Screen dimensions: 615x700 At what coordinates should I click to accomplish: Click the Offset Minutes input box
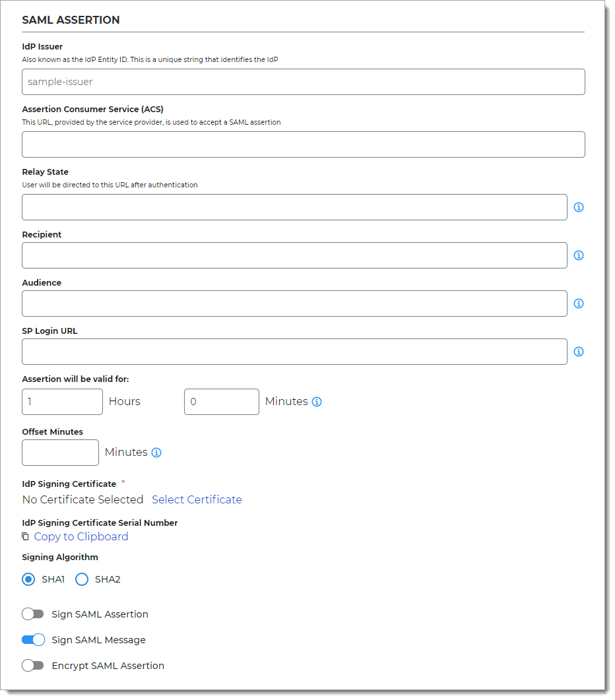[x=60, y=452]
